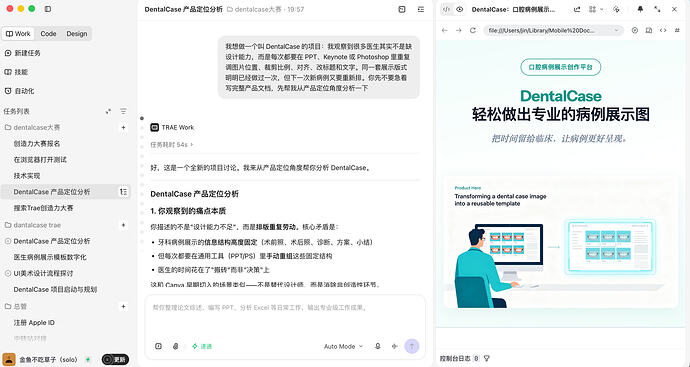Open the dentalcase大赛 folder link in chat header
The image size is (690, 367).
(x=254, y=9)
